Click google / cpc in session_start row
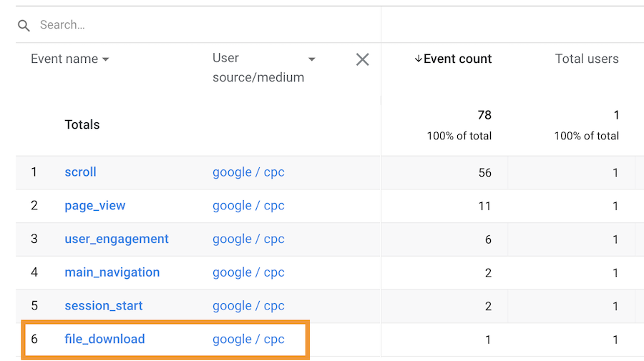The image size is (644, 361). [248, 306]
